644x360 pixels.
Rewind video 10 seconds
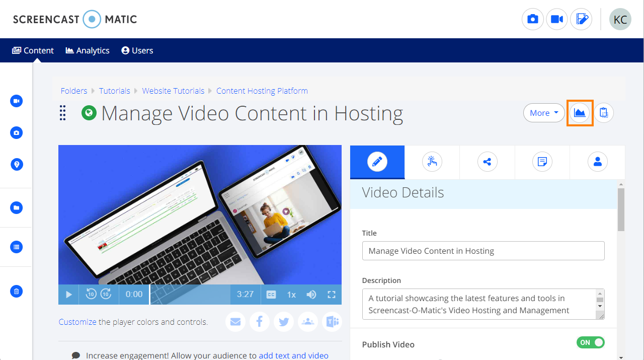point(91,294)
